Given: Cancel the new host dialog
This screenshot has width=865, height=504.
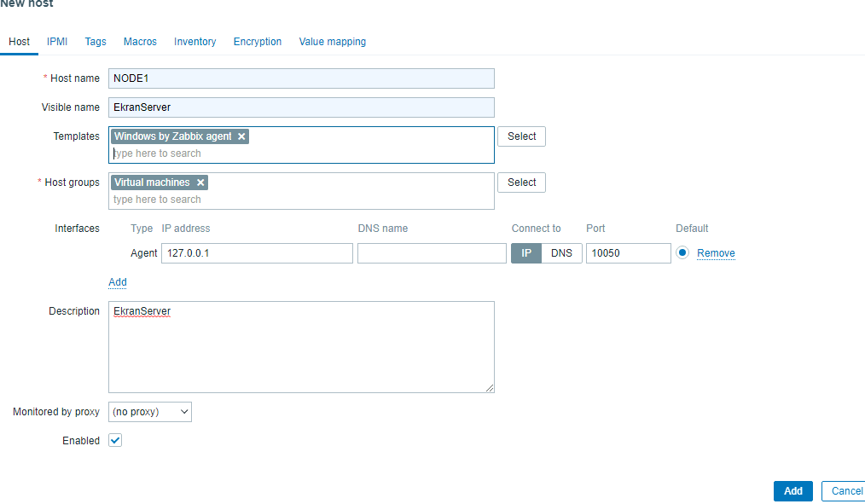Looking at the screenshot, I should 845,491.
